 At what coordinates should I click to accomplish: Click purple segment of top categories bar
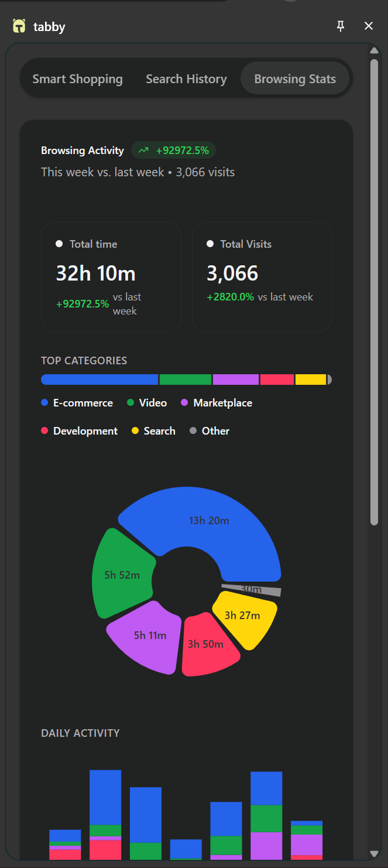point(236,380)
